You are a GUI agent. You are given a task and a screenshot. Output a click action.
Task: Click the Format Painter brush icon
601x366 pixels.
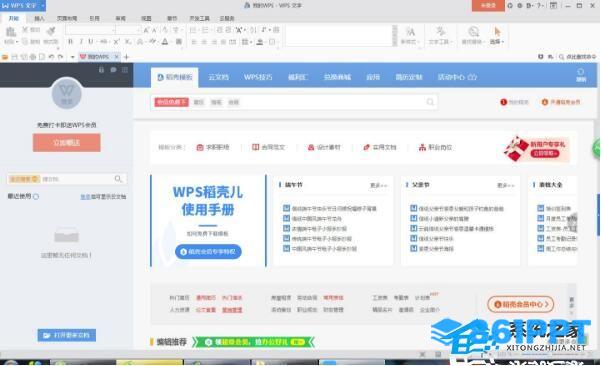click(x=51, y=31)
